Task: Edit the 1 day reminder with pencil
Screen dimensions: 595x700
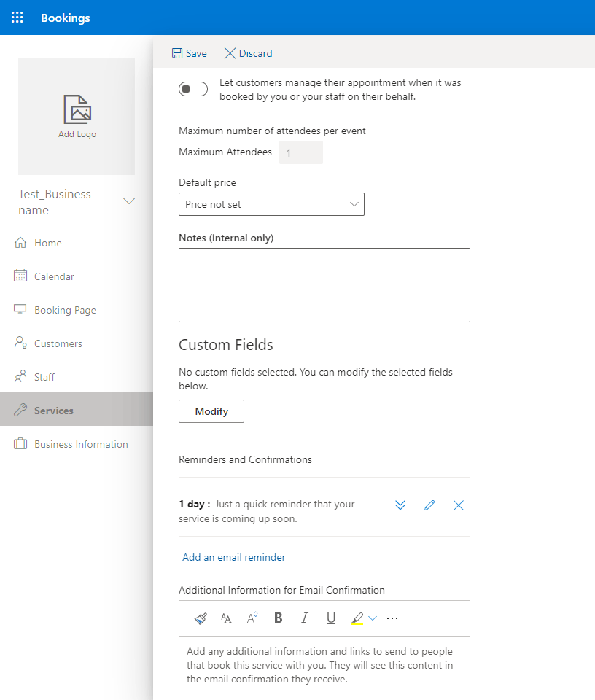Action: 429,505
